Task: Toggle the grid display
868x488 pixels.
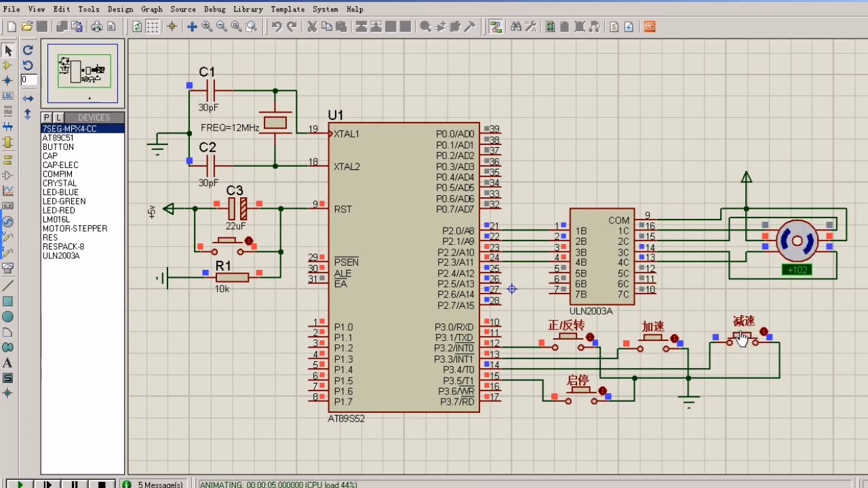Action: pos(153,26)
